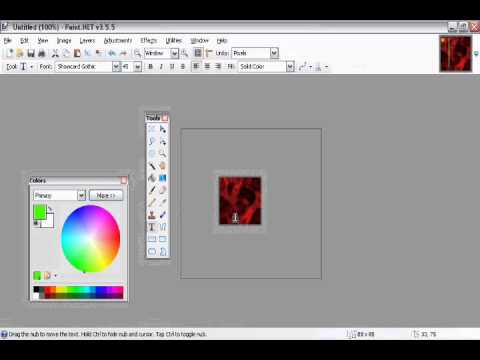Open the Fill Solid Color dropdown
This screenshot has height=360, width=480.
tap(290, 67)
